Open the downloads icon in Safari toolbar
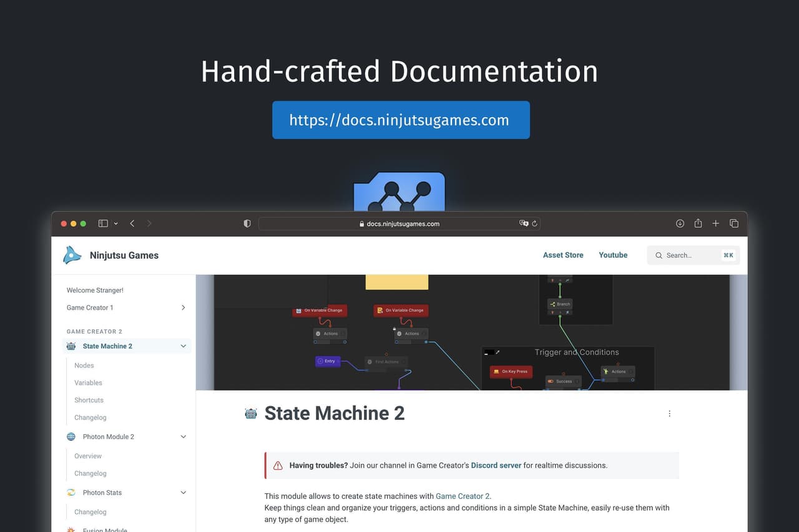Viewport: 799px width, 532px height. tap(680, 223)
